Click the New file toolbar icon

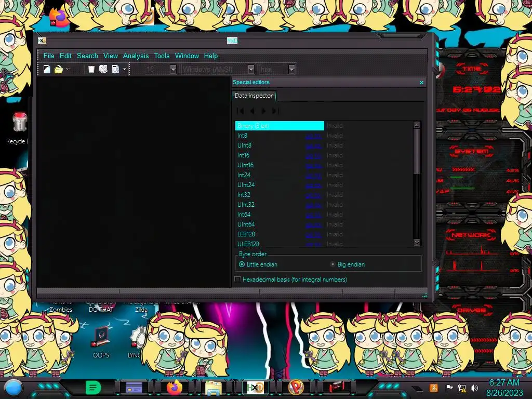point(47,69)
